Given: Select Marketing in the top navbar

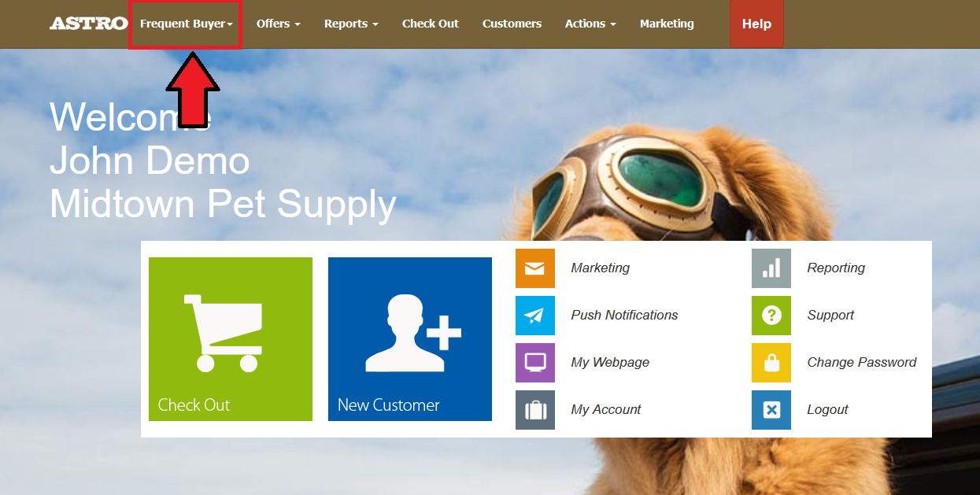Looking at the screenshot, I should [667, 24].
